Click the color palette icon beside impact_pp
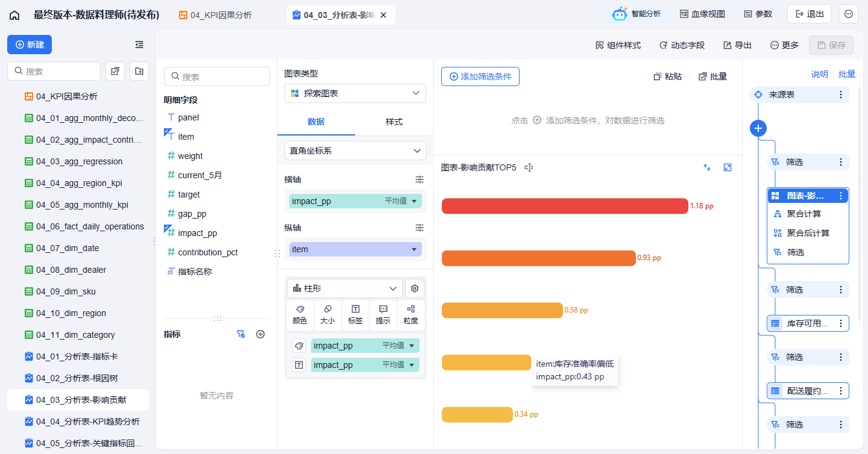Screen dimensions: 868x454 pos(299,346)
